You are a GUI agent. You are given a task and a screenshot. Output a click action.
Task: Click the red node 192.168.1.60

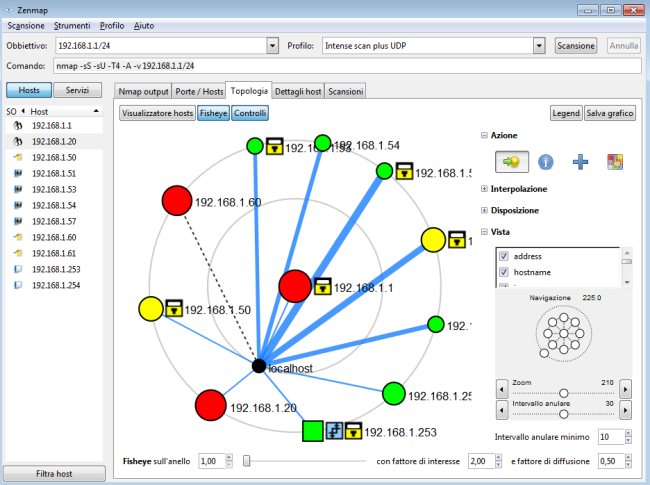pyautogui.click(x=177, y=201)
